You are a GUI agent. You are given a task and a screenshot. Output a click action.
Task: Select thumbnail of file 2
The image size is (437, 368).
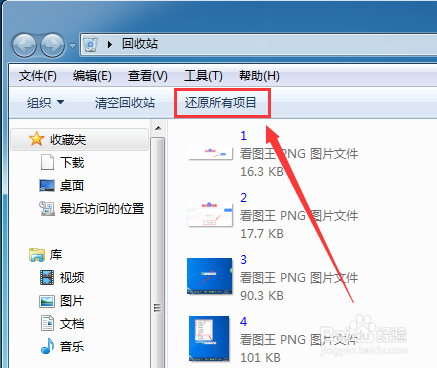tap(210, 214)
